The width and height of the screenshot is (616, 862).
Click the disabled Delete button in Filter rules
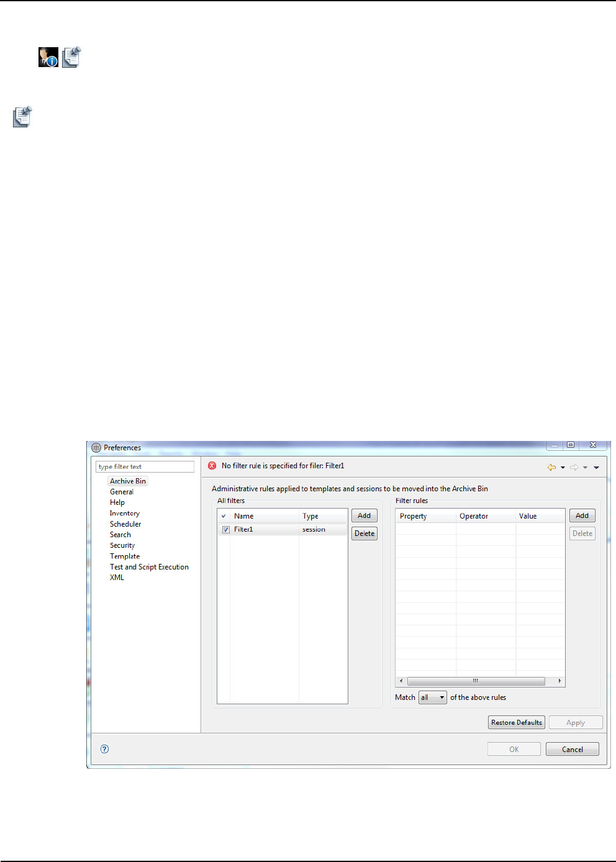point(582,533)
